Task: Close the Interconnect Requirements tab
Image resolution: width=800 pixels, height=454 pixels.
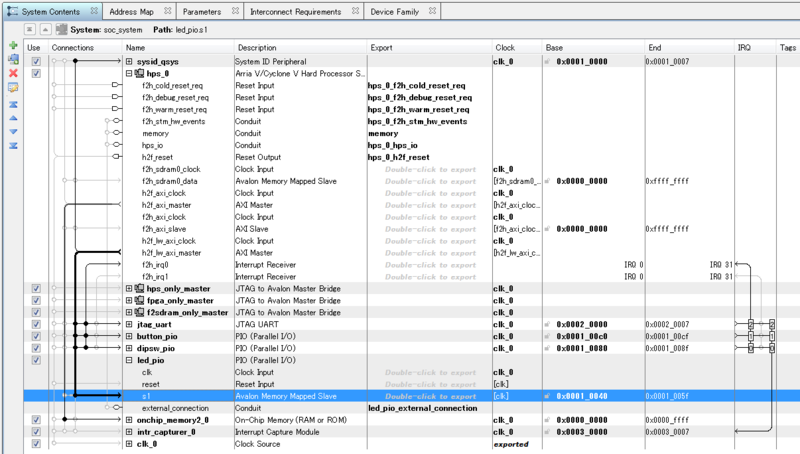Action: [355, 11]
